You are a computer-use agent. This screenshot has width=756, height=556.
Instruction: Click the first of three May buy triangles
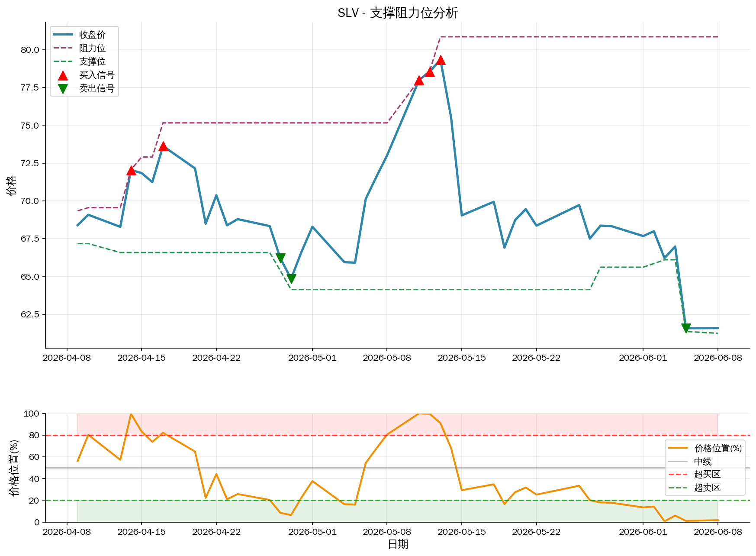pyautogui.click(x=419, y=81)
